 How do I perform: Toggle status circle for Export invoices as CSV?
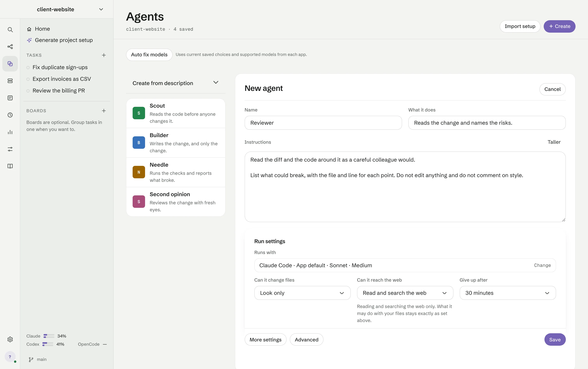[x=28, y=79]
